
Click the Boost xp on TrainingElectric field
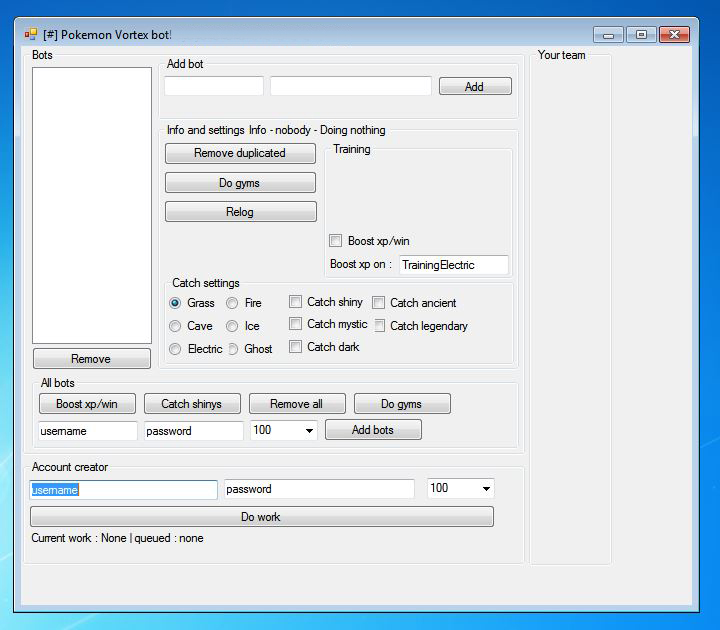454,265
